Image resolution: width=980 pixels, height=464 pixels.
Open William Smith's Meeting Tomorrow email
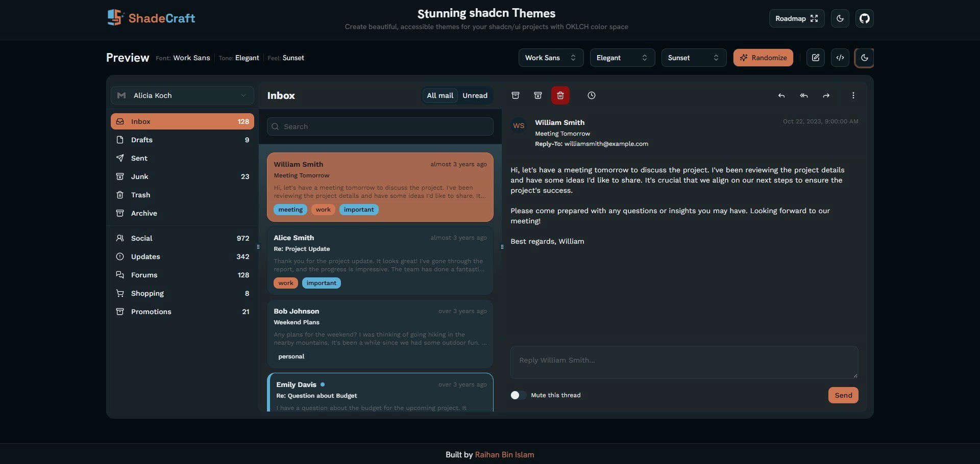tap(380, 187)
